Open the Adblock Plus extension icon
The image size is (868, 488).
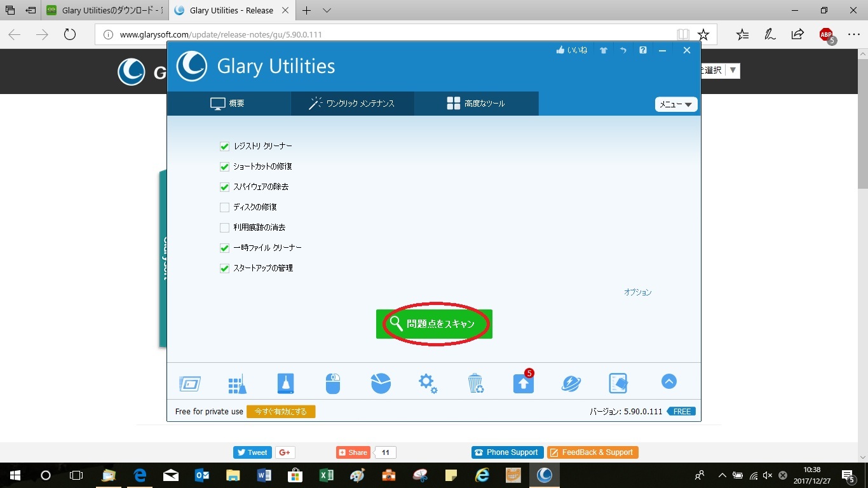coord(827,36)
